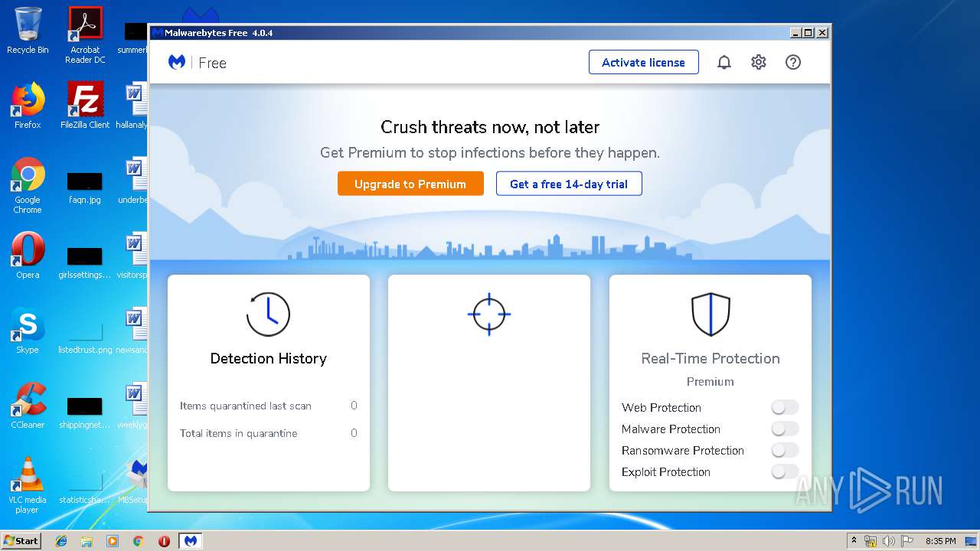This screenshot has height=551, width=980.
Task: Toggle Web Protection switch
Action: pyautogui.click(x=785, y=407)
